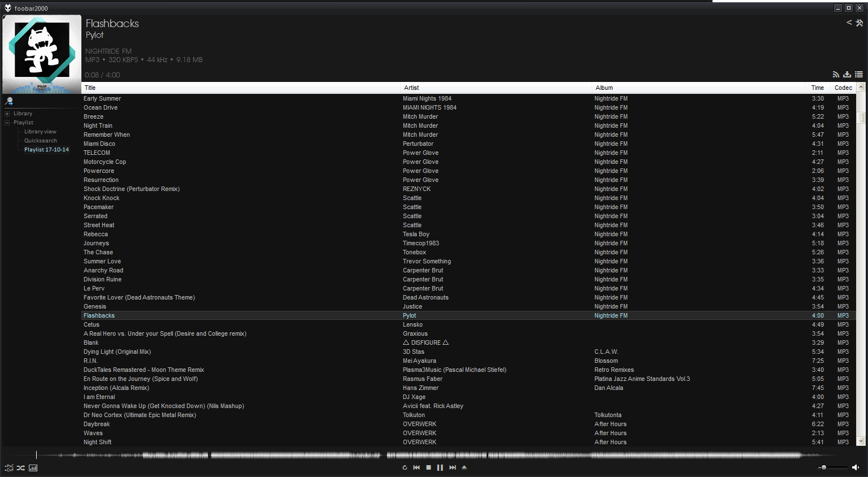The height and width of the screenshot is (477, 868).
Task: Click artist cell 'Trevor Something'
Action: point(427,261)
